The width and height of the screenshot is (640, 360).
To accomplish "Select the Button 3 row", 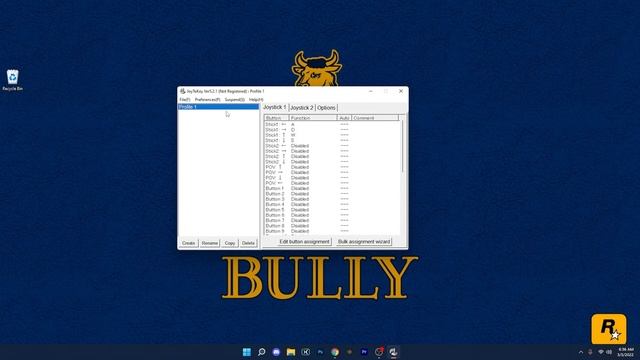I will 332,199.
